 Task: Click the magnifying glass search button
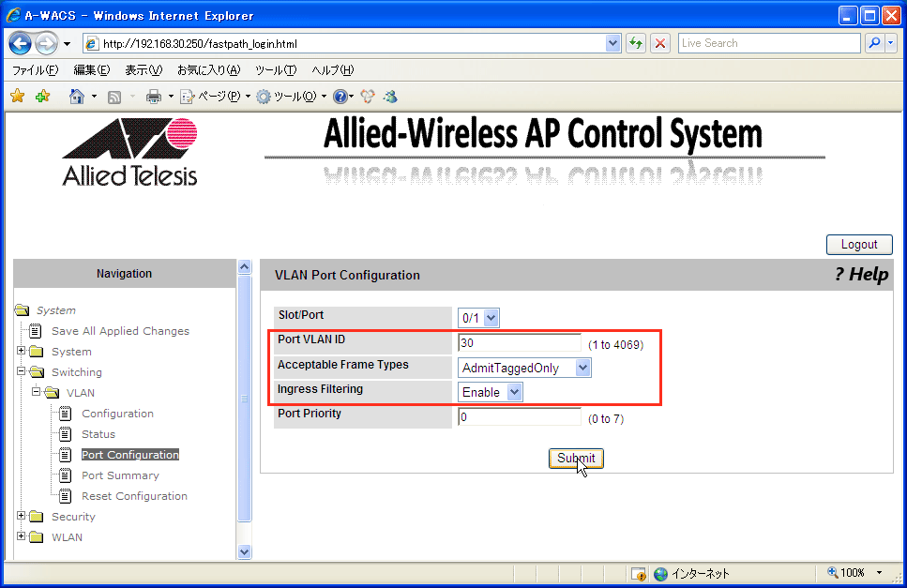874,43
